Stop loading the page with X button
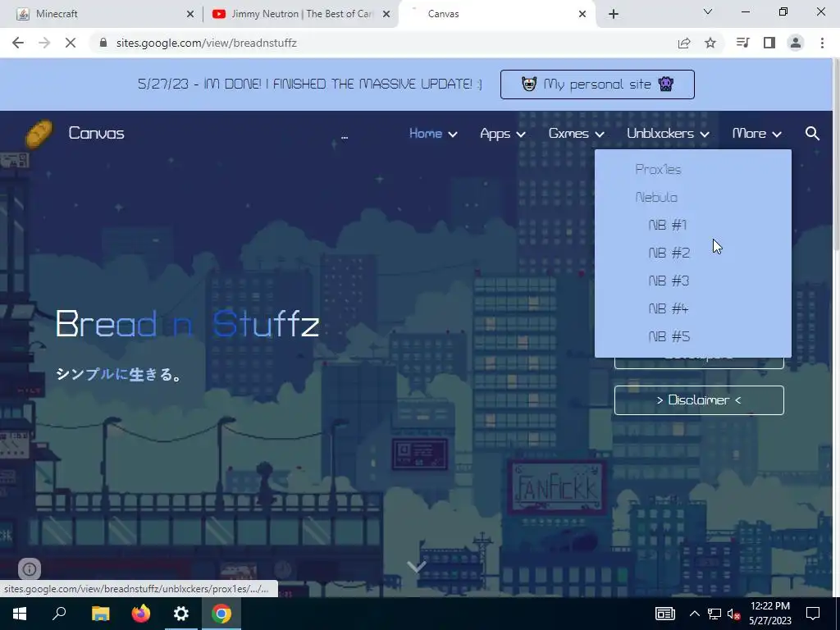The image size is (840, 630). 71,43
